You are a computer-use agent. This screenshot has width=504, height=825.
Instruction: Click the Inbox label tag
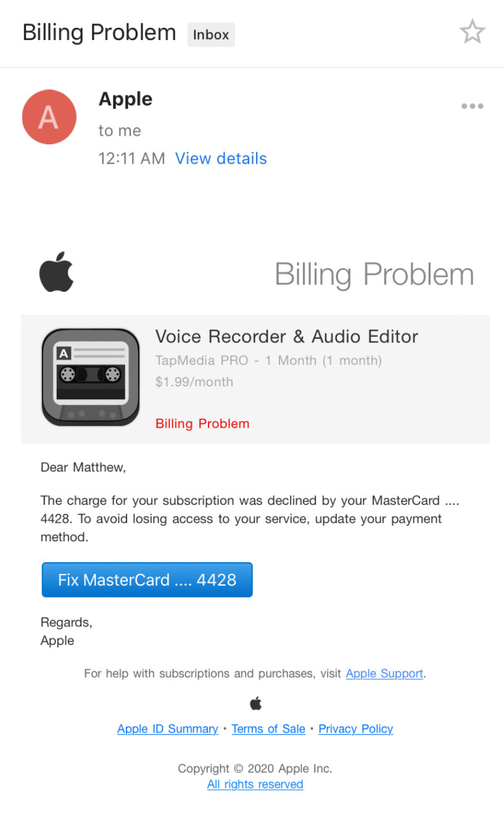point(211,35)
